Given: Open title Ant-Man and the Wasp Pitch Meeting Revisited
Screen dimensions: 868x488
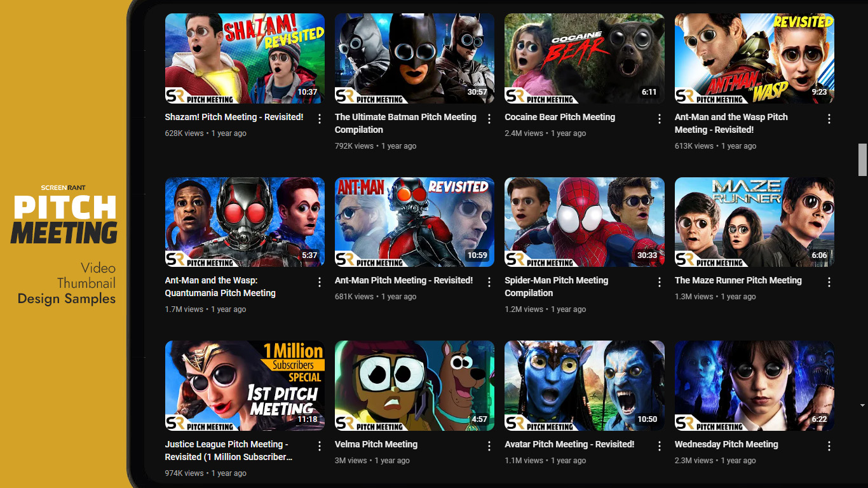Looking at the screenshot, I should 731,123.
